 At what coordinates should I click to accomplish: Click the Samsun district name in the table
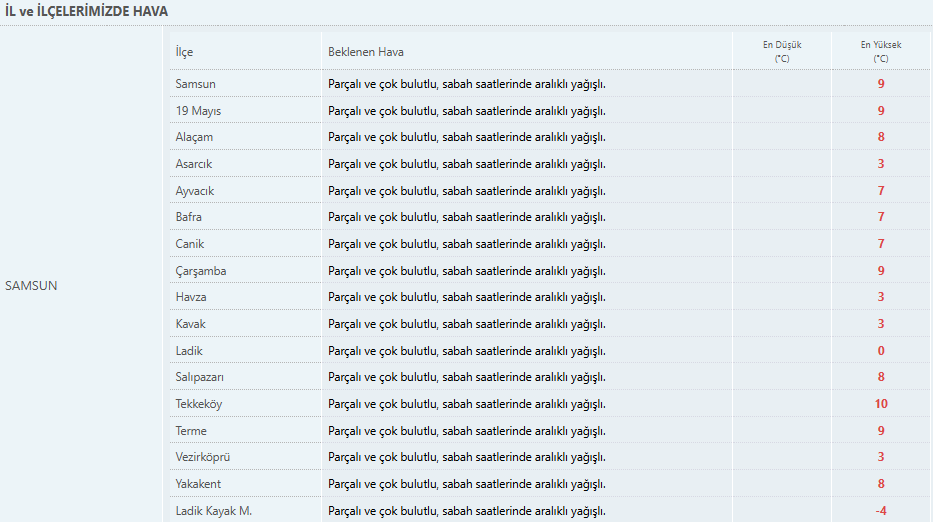pyautogui.click(x=195, y=84)
